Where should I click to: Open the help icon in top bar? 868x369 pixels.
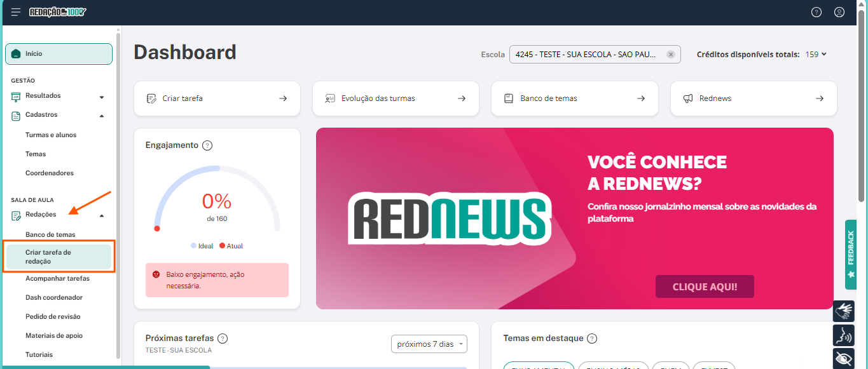[x=816, y=12]
